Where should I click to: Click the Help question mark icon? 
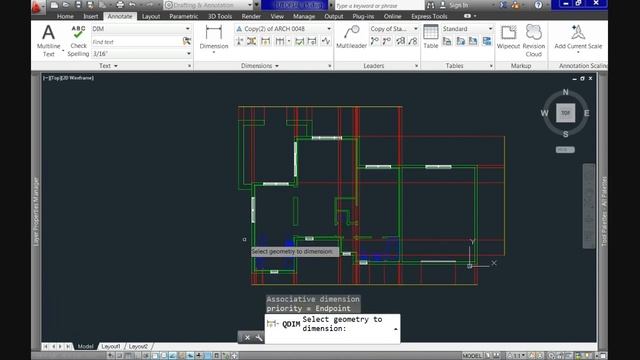(x=538, y=5)
